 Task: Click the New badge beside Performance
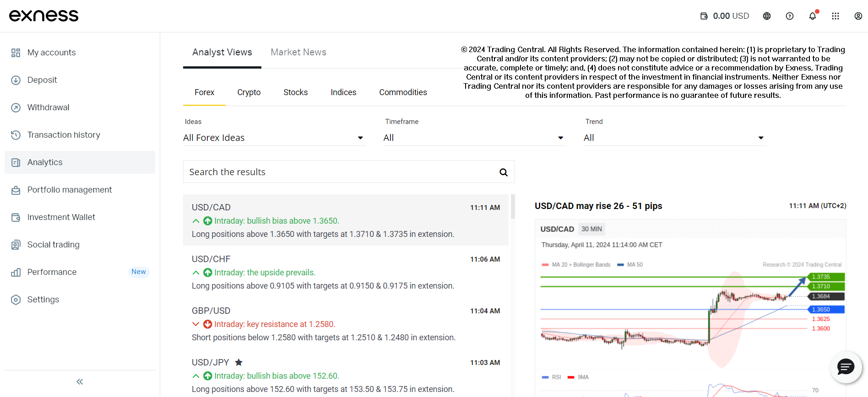(139, 272)
